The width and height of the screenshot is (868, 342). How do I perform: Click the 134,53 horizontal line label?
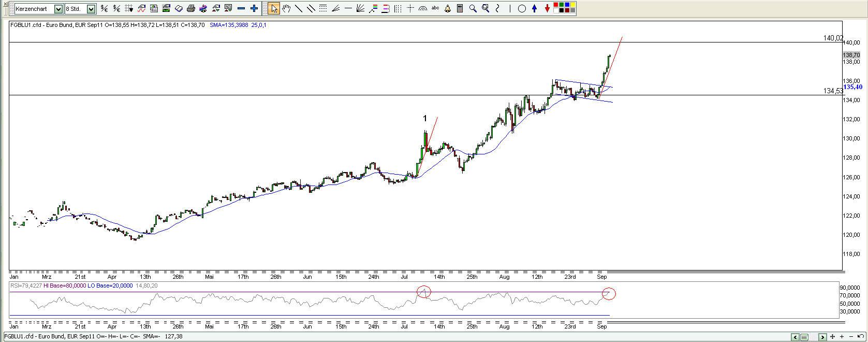coord(833,91)
